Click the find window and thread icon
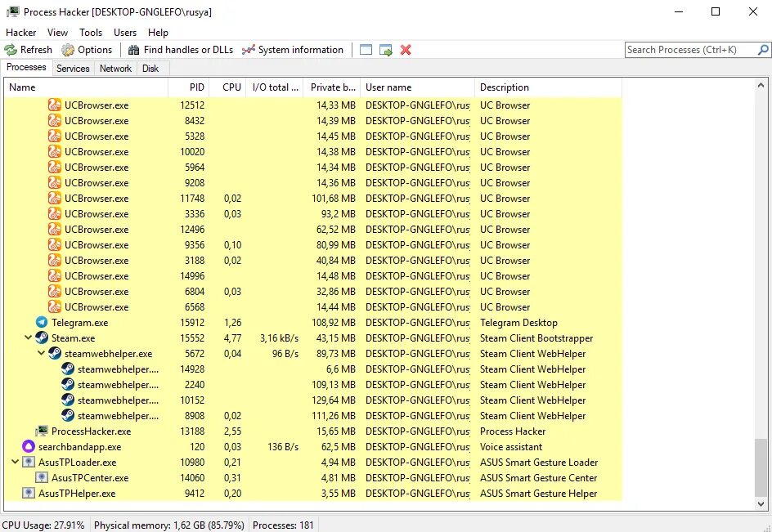 (x=385, y=50)
